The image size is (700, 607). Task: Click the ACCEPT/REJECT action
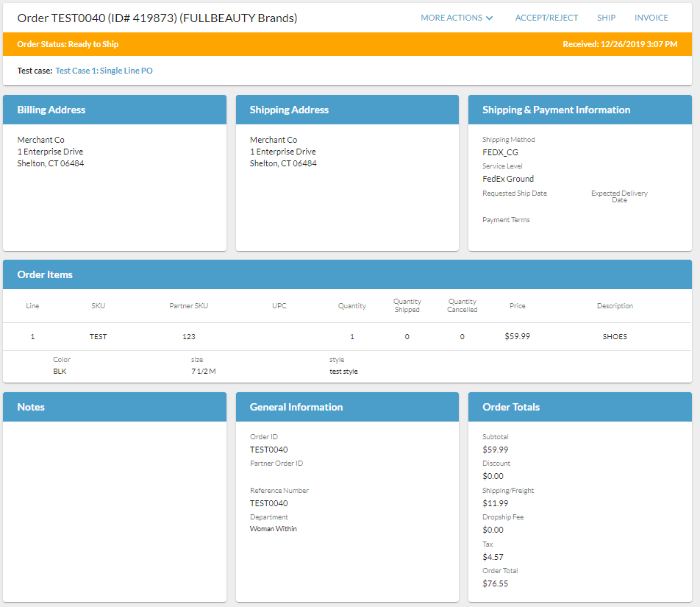(x=546, y=18)
